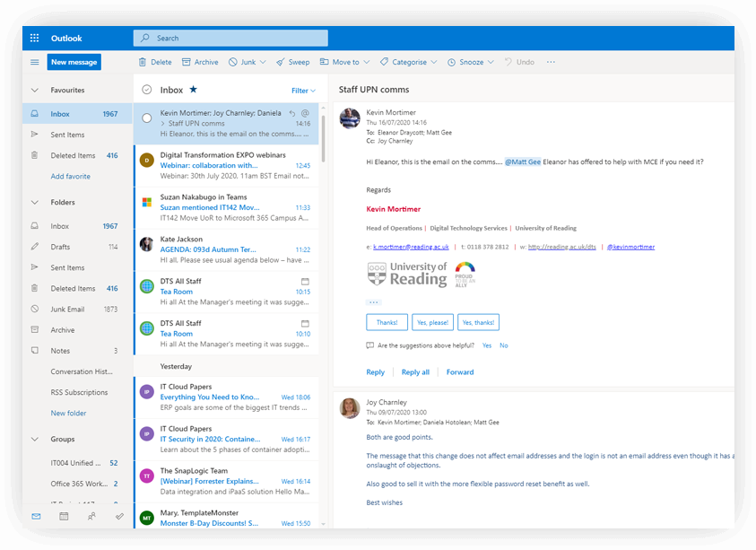This screenshot has height=550, width=756.
Task: Click the New message button
Action: tap(74, 62)
